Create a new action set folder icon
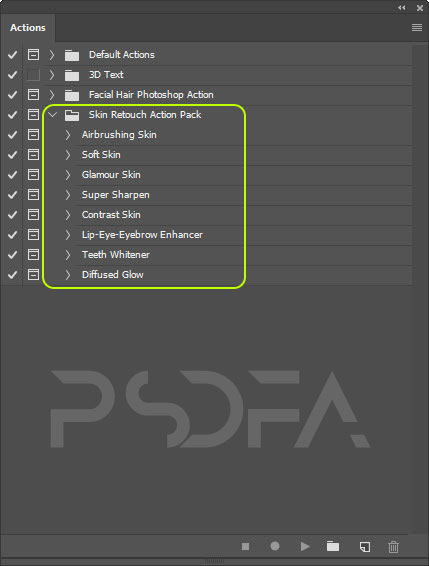429x566 pixels. (x=333, y=546)
